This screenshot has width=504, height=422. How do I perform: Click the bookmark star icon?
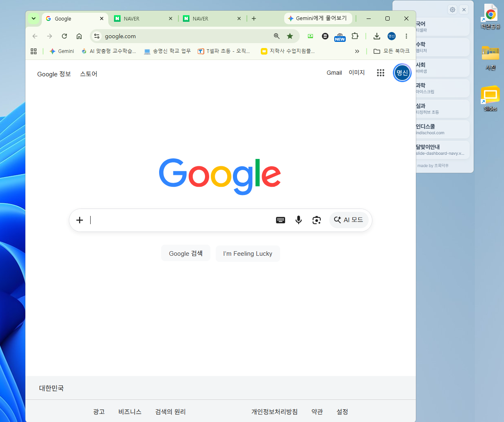[290, 36]
